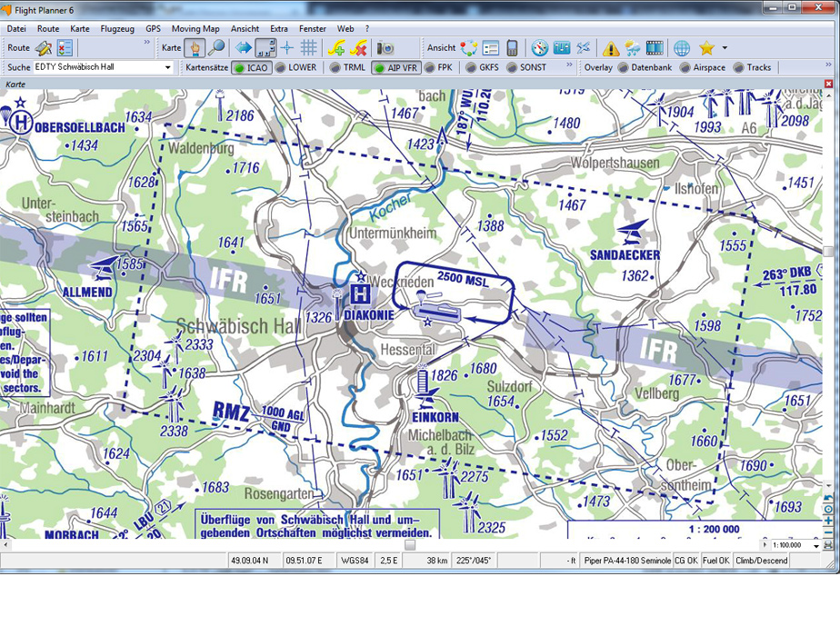Select the hand pan map tool
This screenshot has width=840, height=636.
pos(195,48)
